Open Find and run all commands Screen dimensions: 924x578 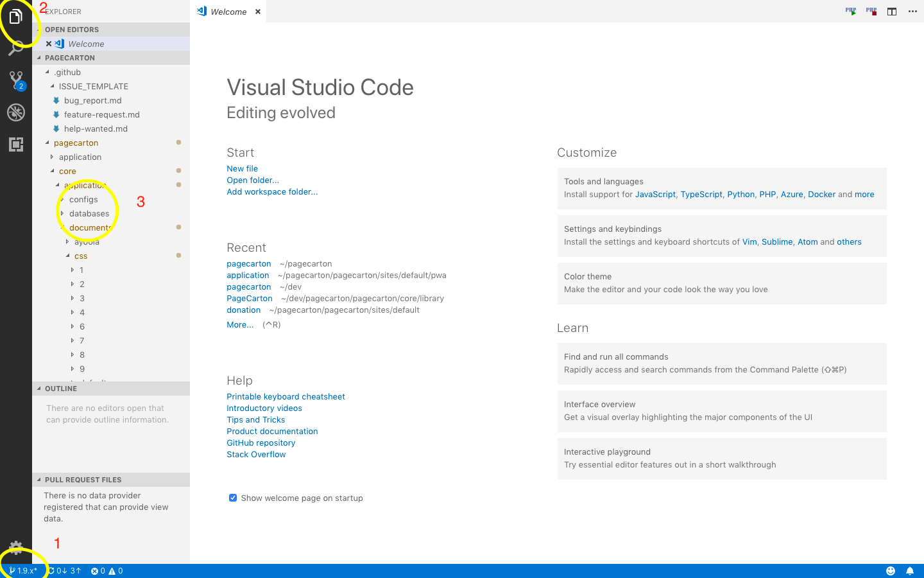(x=722, y=363)
